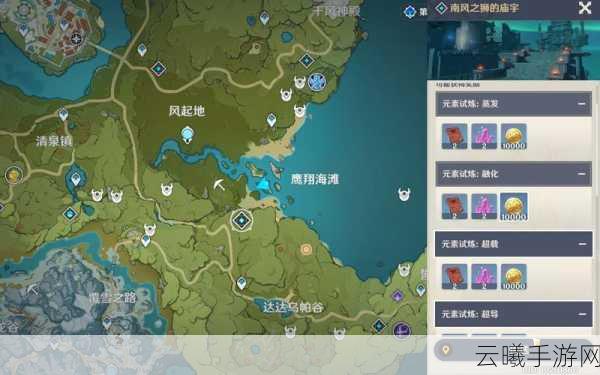
Task: Click the pink crystal reward under 超载 trial
Action: (x=484, y=276)
